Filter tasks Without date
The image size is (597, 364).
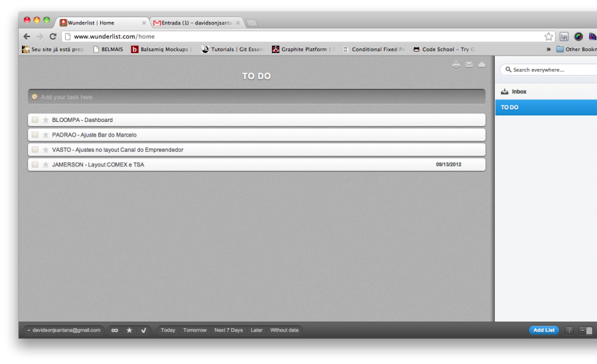click(x=285, y=330)
